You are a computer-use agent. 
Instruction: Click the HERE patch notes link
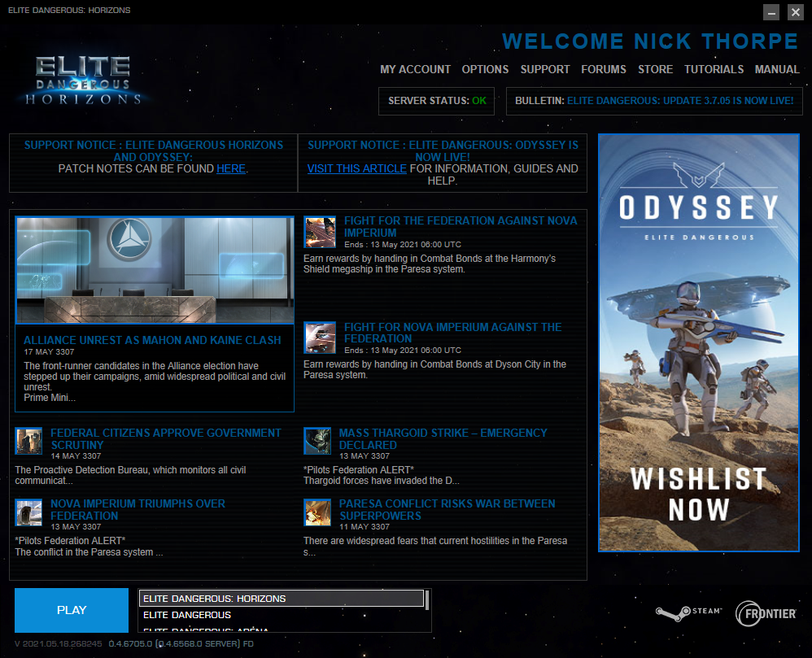pyautogui.click(x=231, y=169)
